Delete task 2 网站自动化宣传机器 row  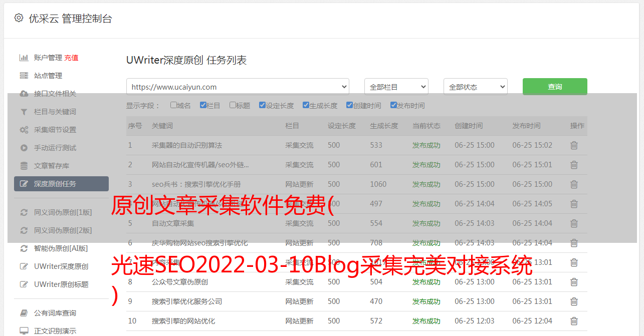tap(574, 165)
